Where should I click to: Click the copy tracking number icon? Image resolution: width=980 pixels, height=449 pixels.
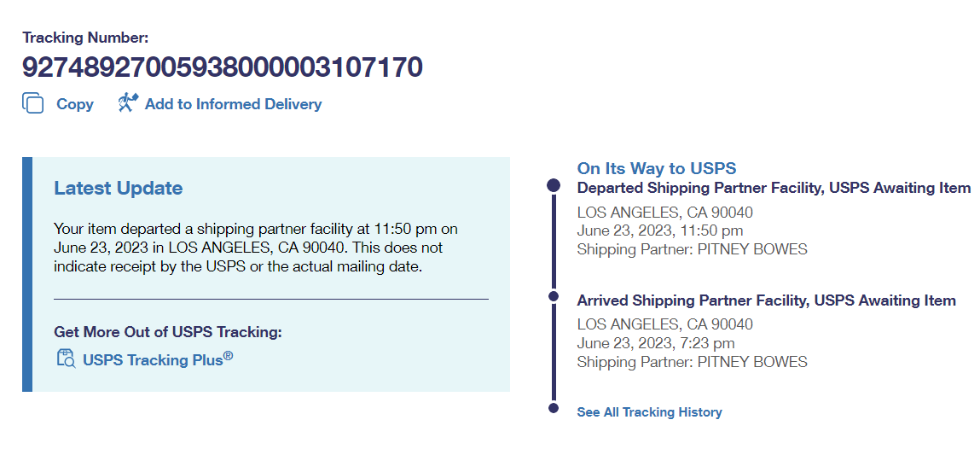tap(33, 103)
